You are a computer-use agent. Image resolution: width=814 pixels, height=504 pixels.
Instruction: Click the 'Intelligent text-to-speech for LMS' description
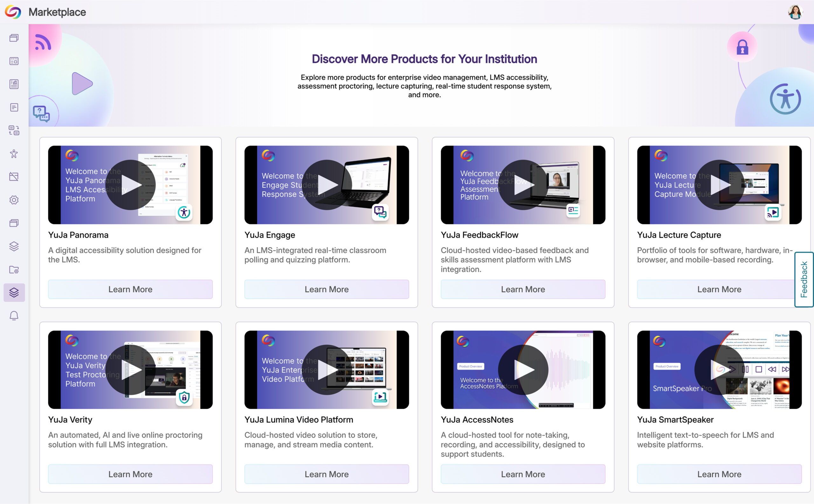click(706, 440)
